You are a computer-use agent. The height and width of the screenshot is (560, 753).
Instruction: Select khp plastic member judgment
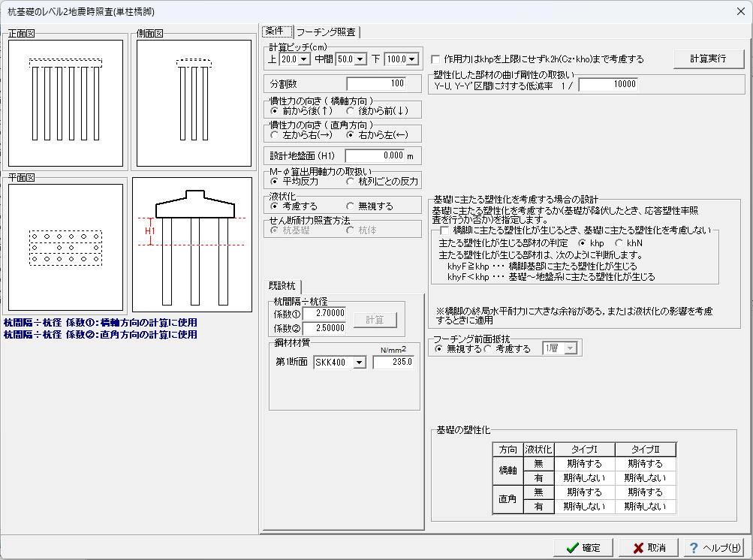tap(582, 243)
